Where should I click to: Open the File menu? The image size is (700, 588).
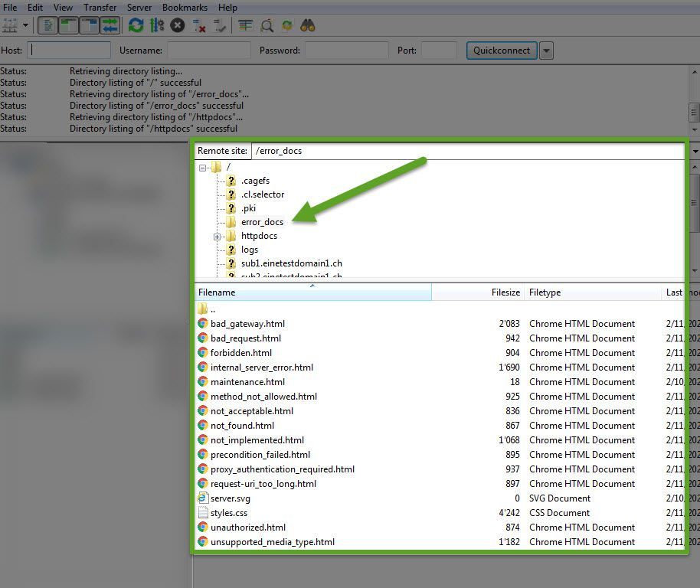click(x=10, y=8)
